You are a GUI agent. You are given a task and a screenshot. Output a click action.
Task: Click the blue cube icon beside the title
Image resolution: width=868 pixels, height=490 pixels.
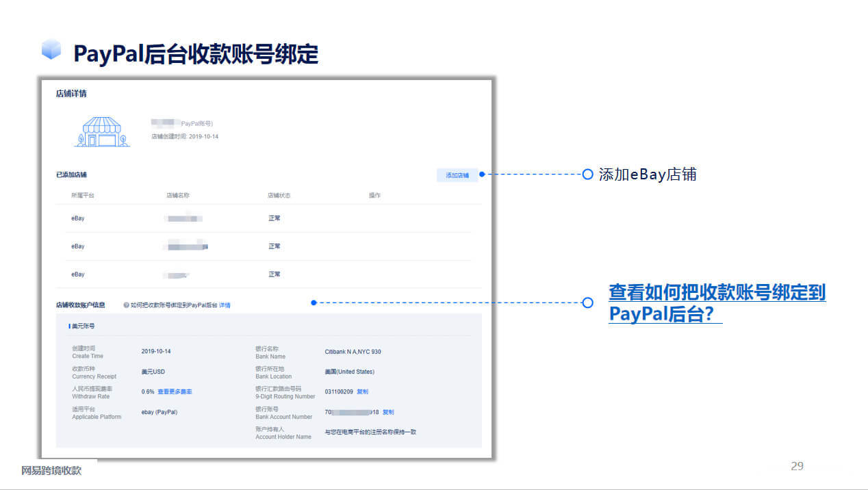coord(51,49)
